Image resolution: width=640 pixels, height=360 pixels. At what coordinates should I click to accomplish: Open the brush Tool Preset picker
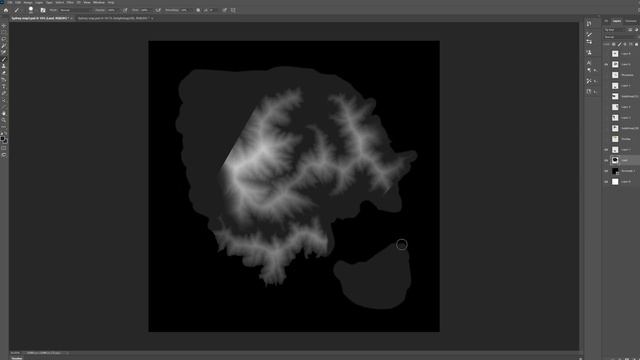pos(17,10)
